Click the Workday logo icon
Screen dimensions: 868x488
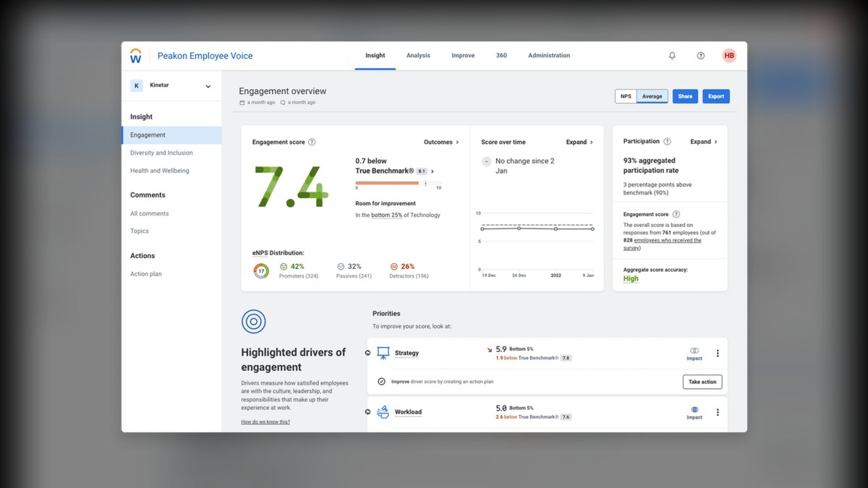click(135, 56)
